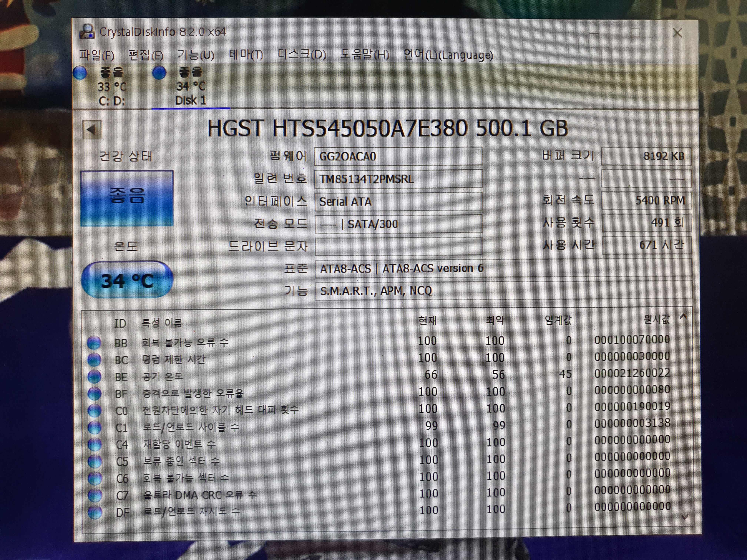Click the status circle for row DF

95,512
